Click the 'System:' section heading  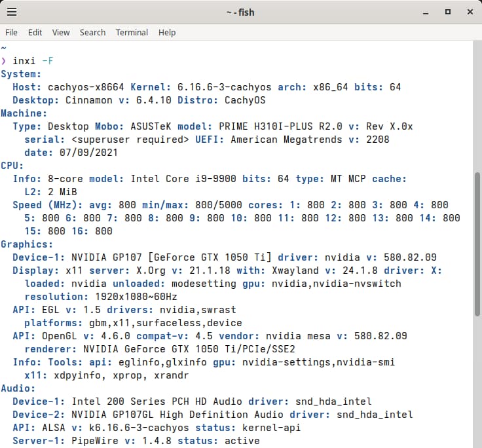coord(21,74)
